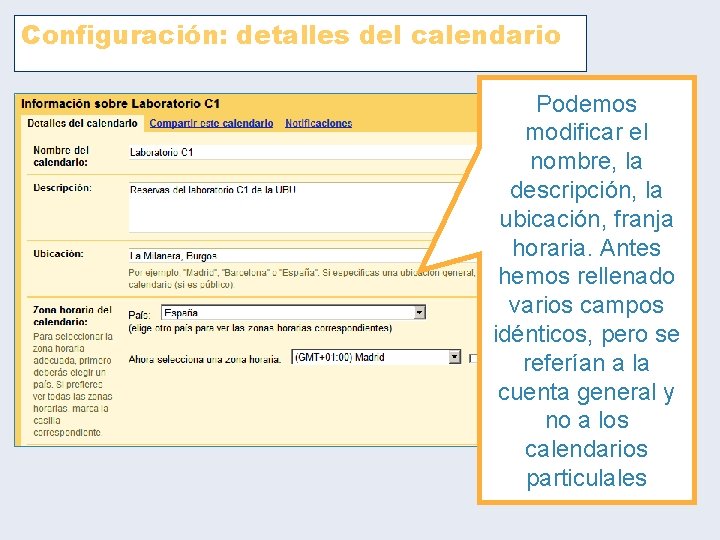
Task: Open the Notificaciones tab
Action: (x=318, y=123)
